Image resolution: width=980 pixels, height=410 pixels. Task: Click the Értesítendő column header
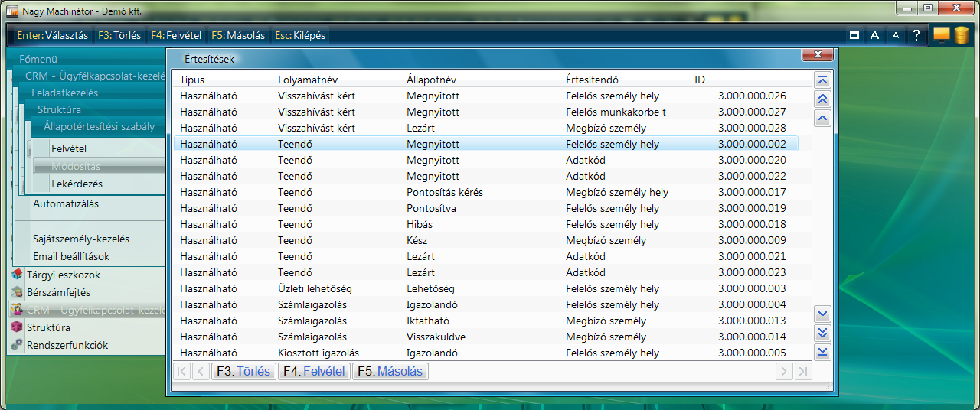point(592,80)
